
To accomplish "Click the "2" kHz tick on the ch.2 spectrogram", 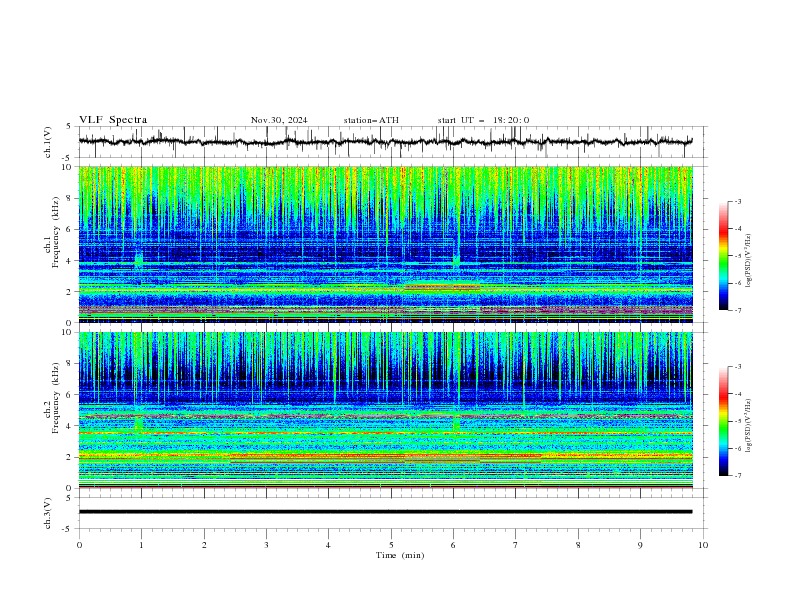I will [71, 457].
